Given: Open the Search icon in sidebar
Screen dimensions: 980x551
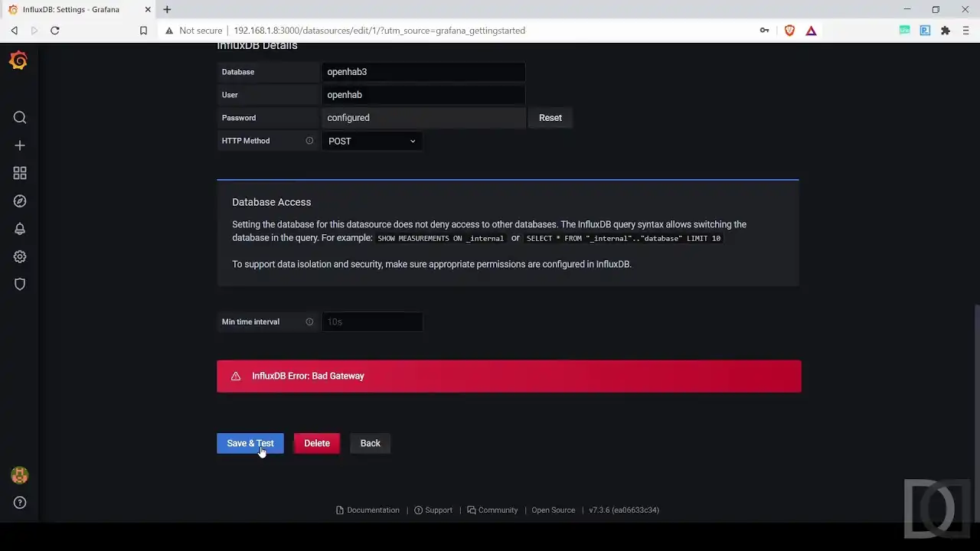Looking at the screenshot, I should click(x=20, y=117).
